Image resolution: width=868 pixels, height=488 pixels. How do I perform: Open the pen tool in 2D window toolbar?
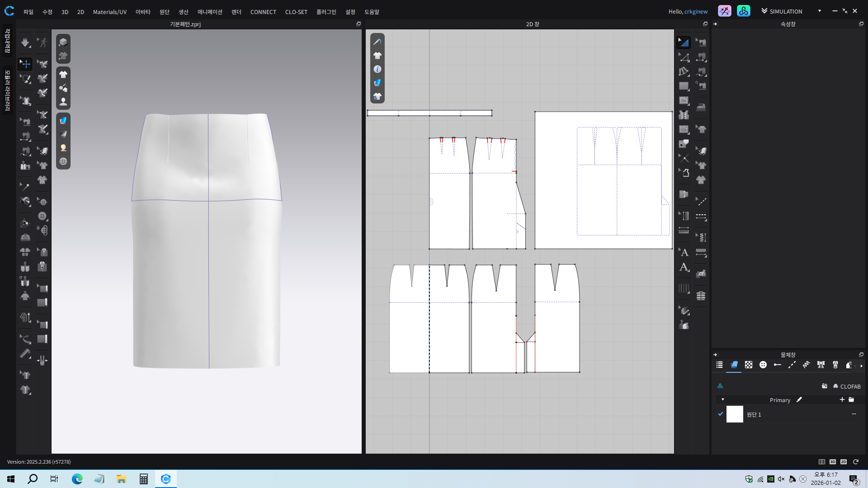[x=377, y=42]
